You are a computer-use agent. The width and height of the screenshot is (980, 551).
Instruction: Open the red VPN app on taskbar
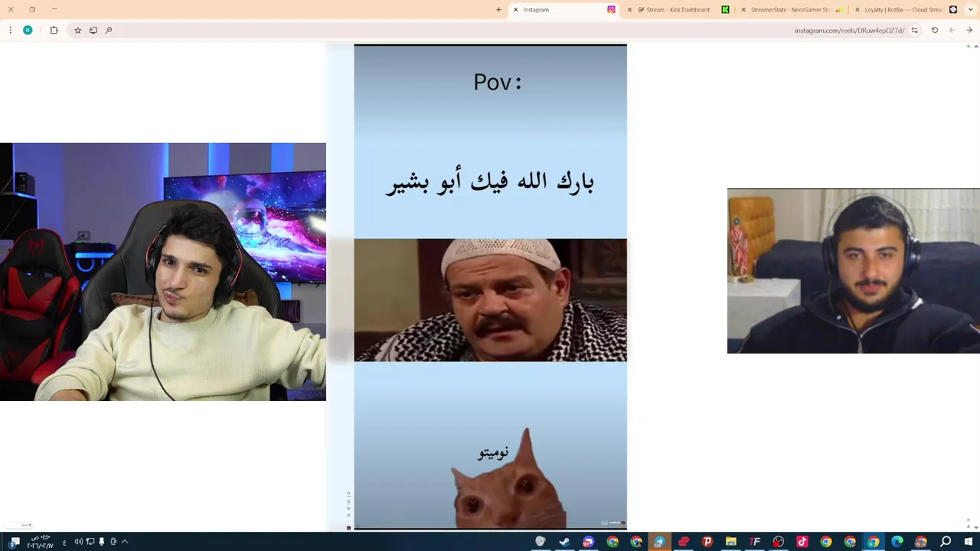click(684, 542)
